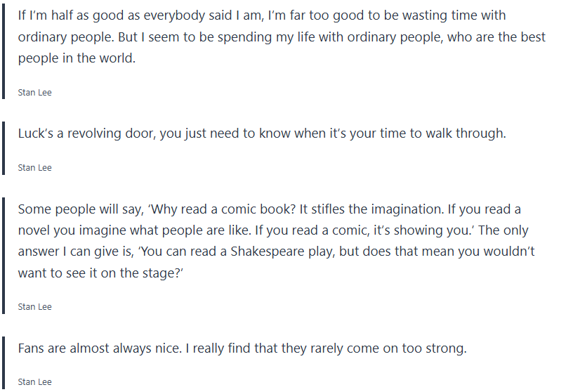Click the line ending "people in the world."
This screenshot has height=392, width=566.
click(76, 59)
